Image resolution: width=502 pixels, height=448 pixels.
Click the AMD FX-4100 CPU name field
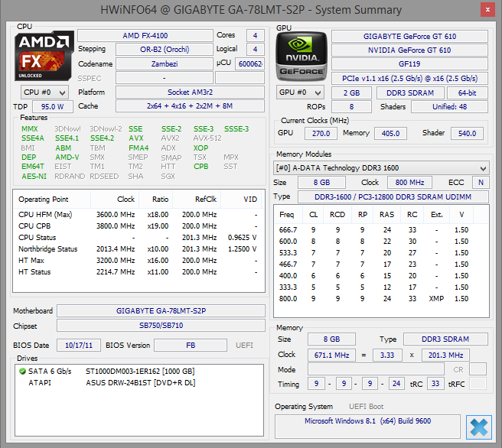(x=145, y=35)
